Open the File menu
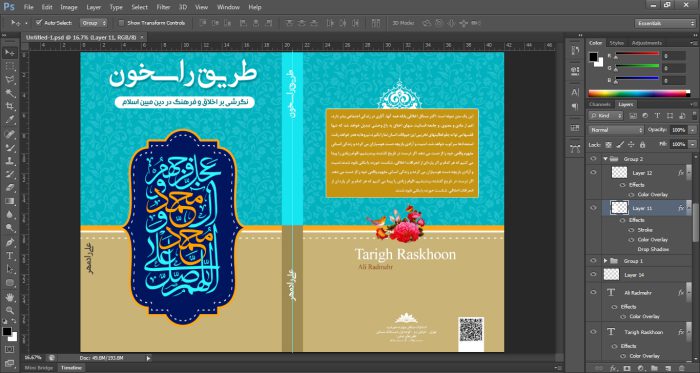 (28, 8)
